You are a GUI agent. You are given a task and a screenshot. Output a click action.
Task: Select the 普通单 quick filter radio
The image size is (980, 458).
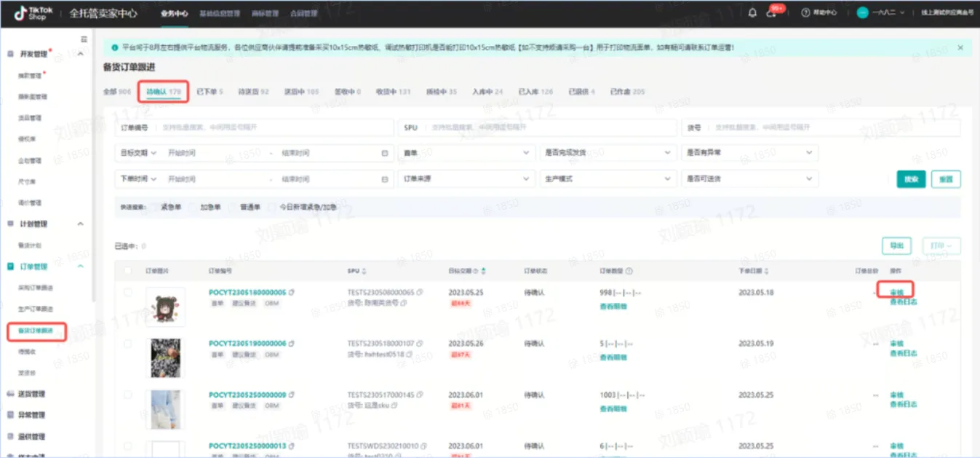[x=232, y=207]
